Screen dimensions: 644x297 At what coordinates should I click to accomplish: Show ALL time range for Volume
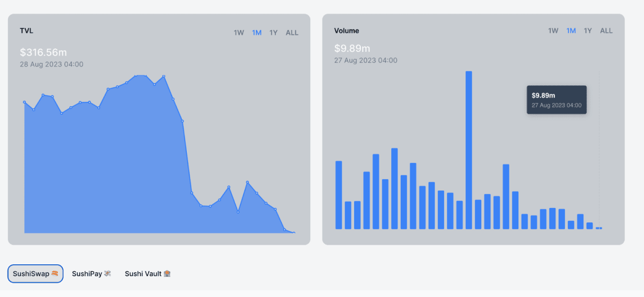tap(606, 31)
